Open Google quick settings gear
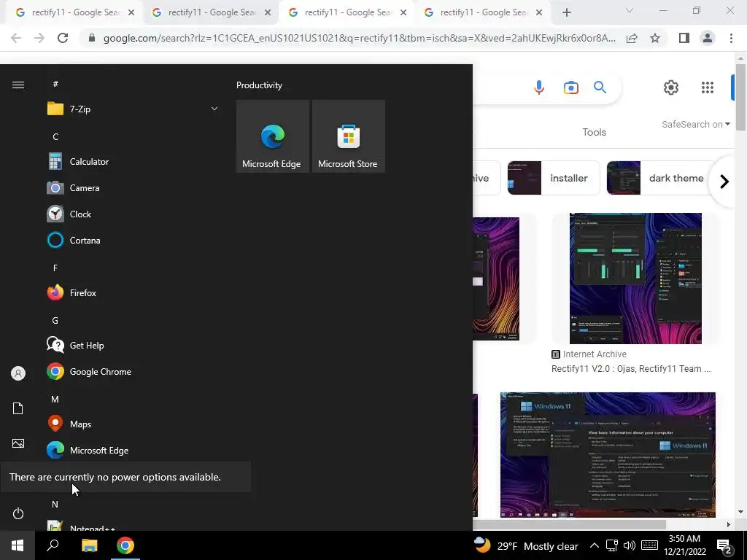Image resolution: width=747 pixels, height=560 pixels. coord(671,87)
